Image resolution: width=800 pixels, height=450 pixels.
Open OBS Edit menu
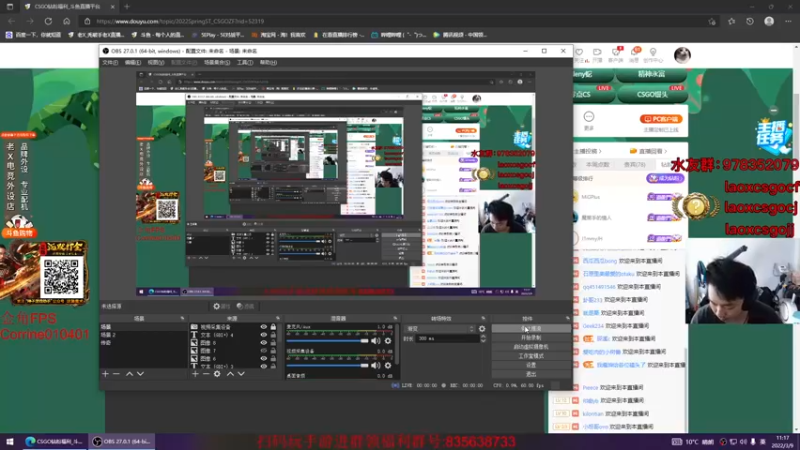pos(133,62)
